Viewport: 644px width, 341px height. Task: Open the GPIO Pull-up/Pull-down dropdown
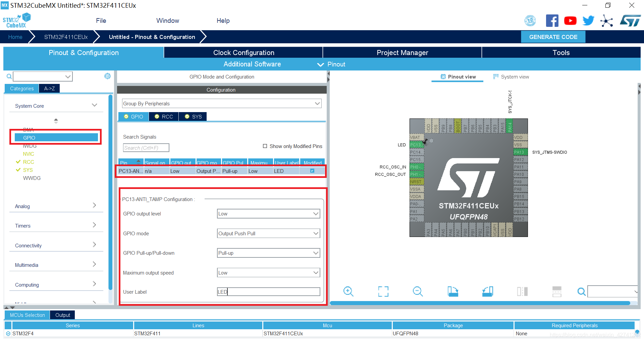268,253
